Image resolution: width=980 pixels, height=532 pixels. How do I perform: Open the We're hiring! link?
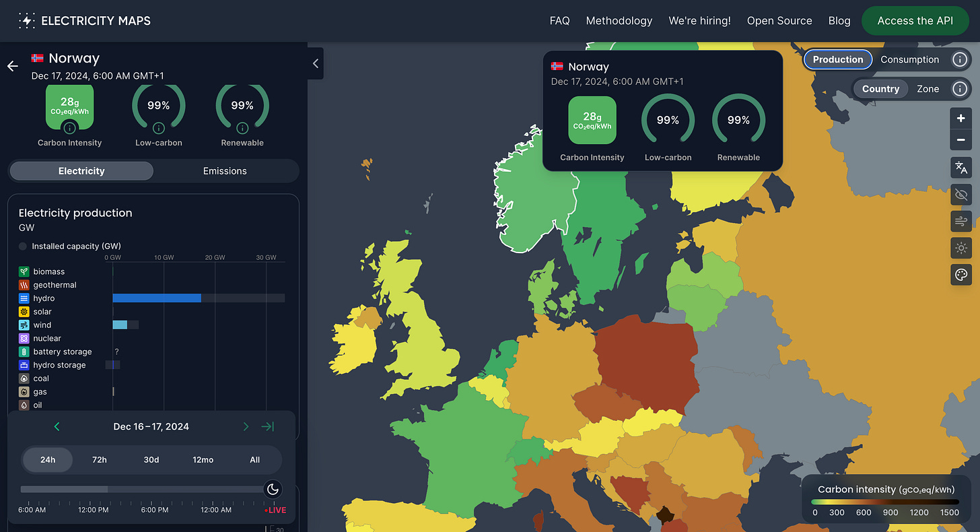click(699, 21)
